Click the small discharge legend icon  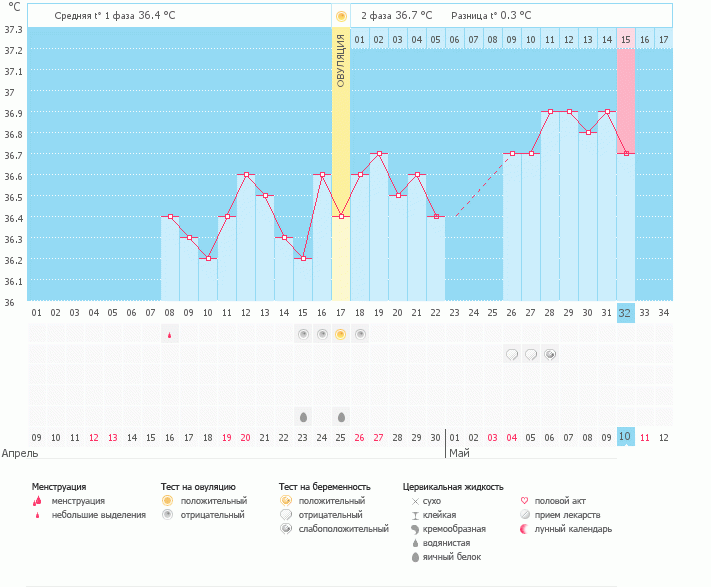[x=38, y=515]
